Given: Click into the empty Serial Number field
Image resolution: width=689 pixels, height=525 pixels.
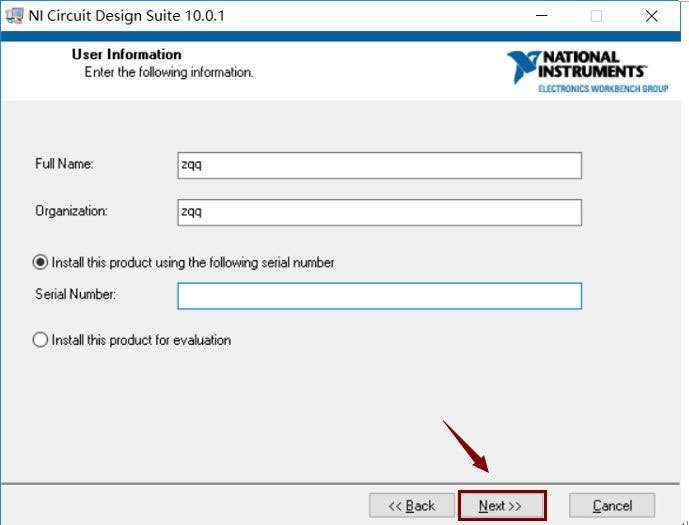Looking at the screenshot, I should click(x=380, y=296).
